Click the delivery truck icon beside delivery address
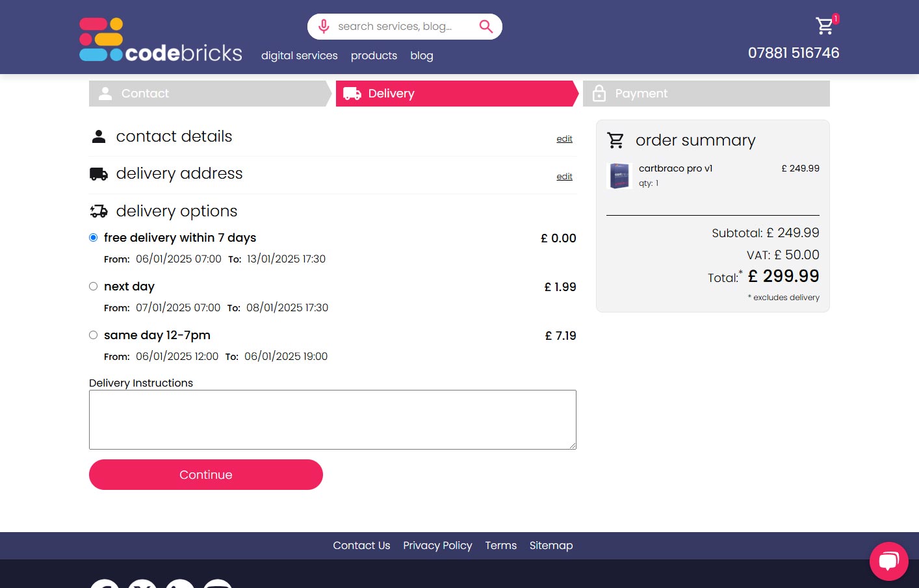919x588 pixels. coord(99,174)
